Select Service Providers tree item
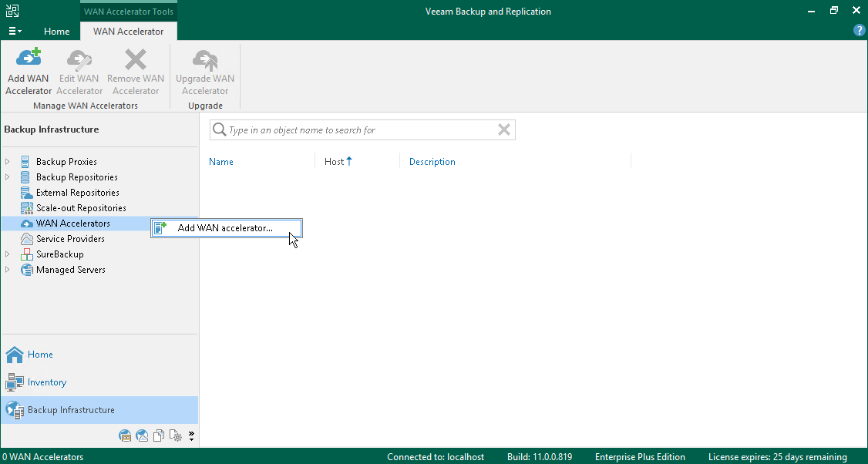This screenshot has width=868, height=464. pyautogui.click(x=70, y=239)
